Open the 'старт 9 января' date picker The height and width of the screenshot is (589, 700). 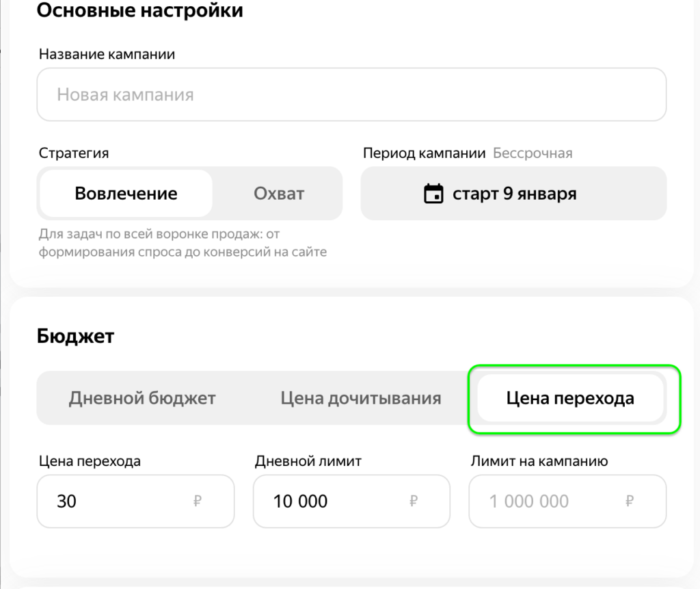(514, 194)
